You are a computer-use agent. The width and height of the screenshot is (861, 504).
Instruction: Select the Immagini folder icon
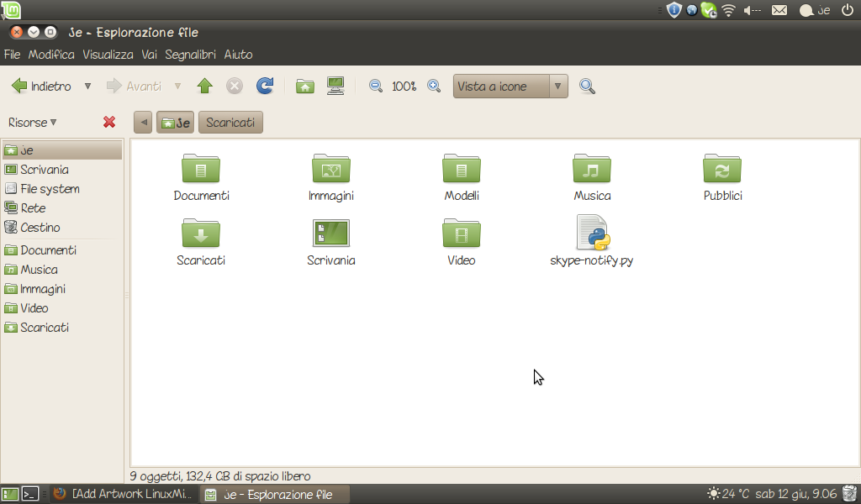331,169
